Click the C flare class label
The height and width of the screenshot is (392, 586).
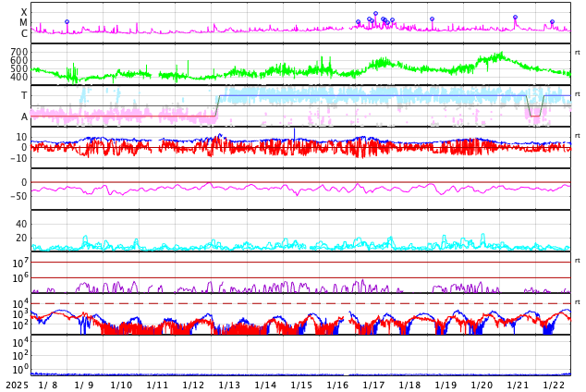click(x=24, y=33)
